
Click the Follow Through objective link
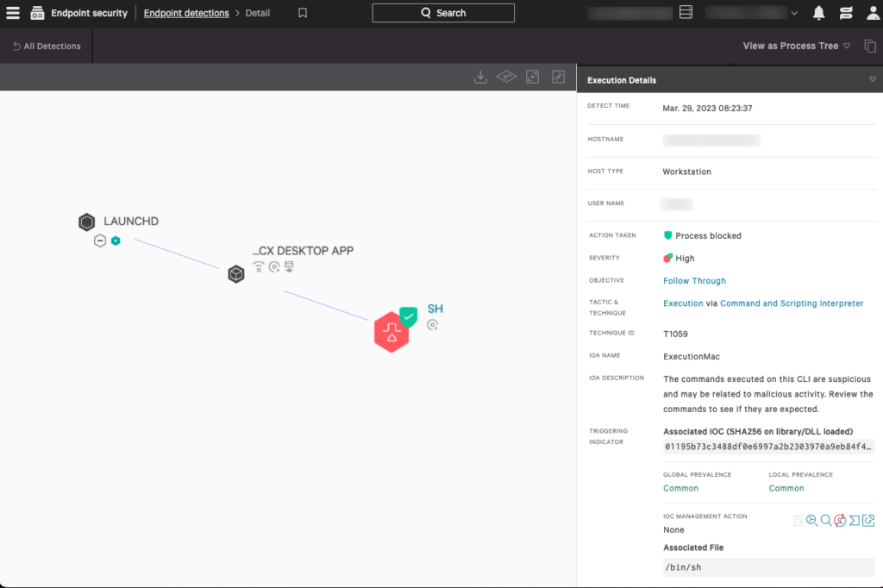pyautogui.click(x=694, y=280)
